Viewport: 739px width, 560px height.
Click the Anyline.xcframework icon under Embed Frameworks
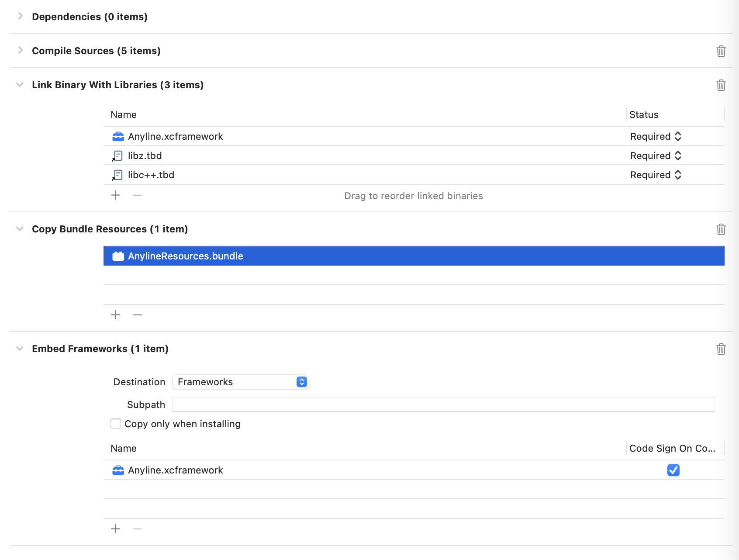point(118,470)
